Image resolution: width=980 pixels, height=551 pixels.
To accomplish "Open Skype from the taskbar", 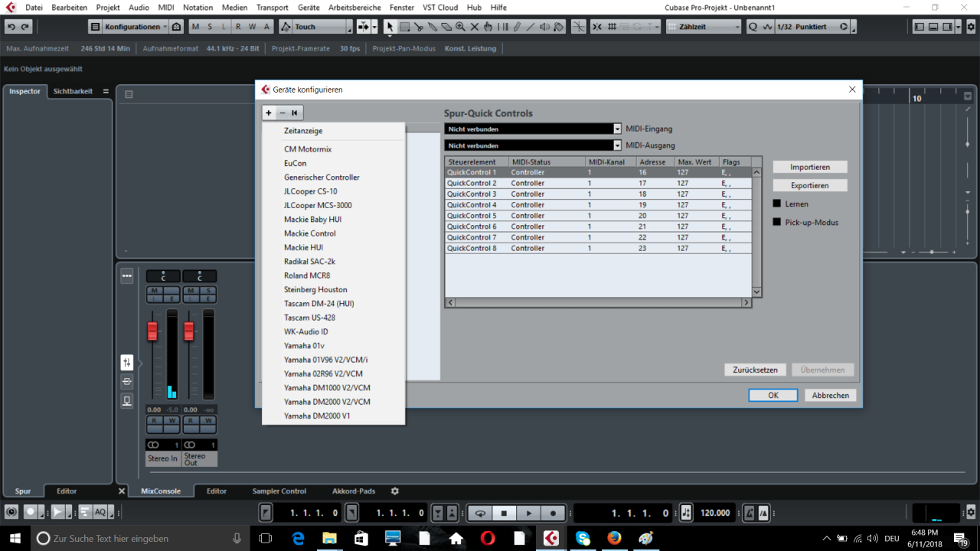I will point(583,538).
